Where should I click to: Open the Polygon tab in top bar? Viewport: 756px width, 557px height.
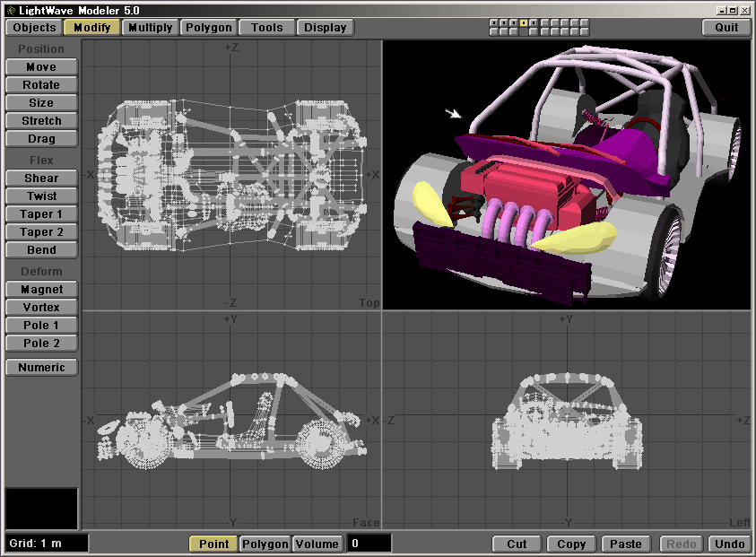pyautogui.click(x=209, y=28)
